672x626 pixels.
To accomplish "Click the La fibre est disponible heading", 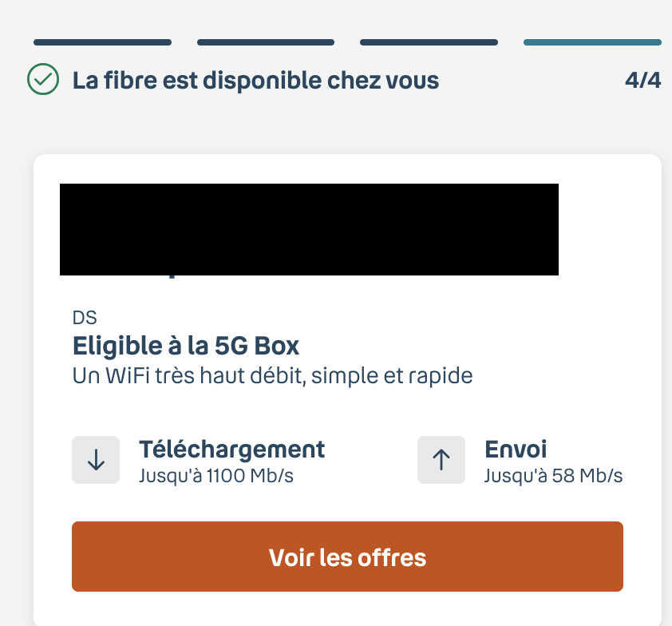I will coord(256,81).
